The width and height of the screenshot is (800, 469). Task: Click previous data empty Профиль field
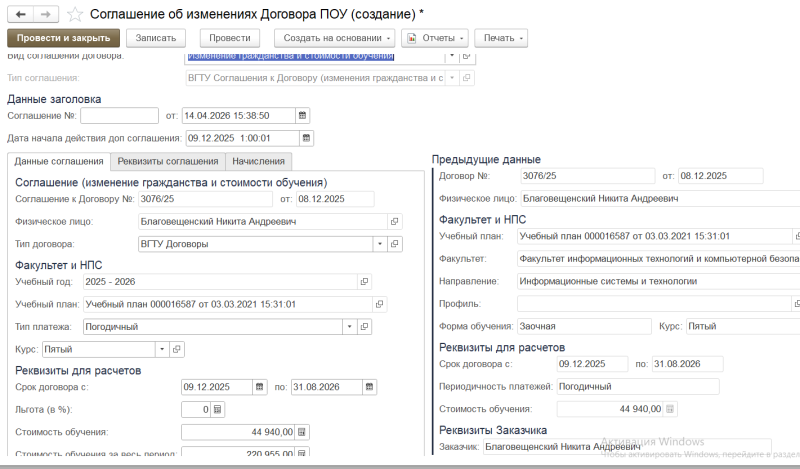655,304
